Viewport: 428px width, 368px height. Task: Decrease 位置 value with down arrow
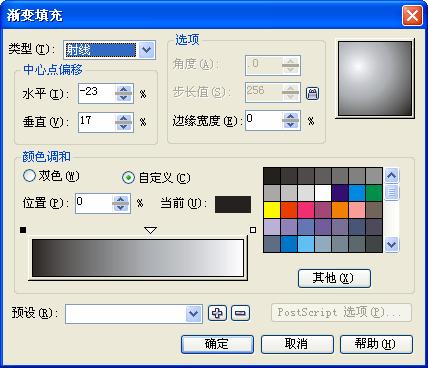tap(121, 208)
